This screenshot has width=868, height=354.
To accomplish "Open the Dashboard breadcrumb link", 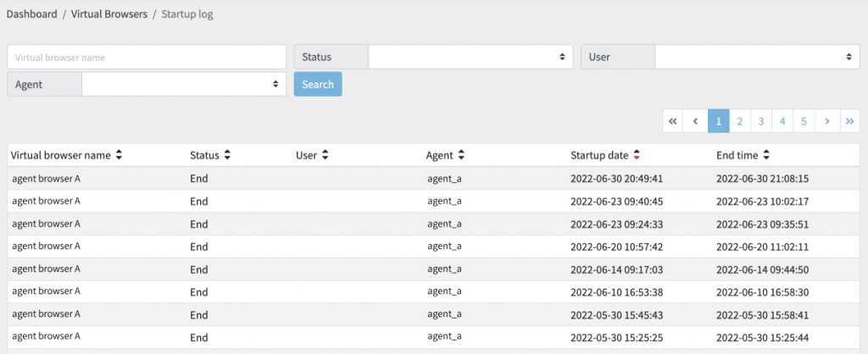I will [x=31, y=14].
